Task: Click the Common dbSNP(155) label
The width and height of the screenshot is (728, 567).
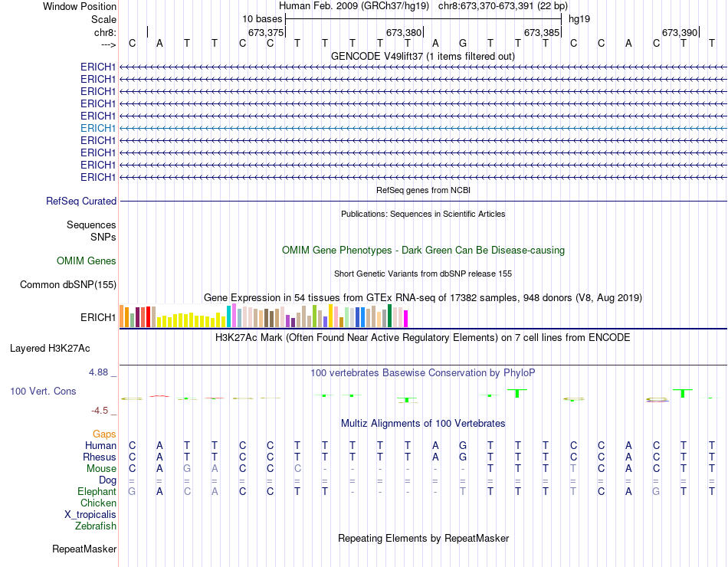Action: pos(67,285)
